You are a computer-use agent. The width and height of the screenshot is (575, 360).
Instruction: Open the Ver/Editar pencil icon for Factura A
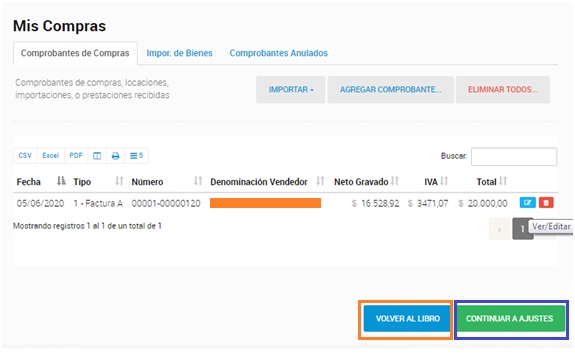click(528, 203)
